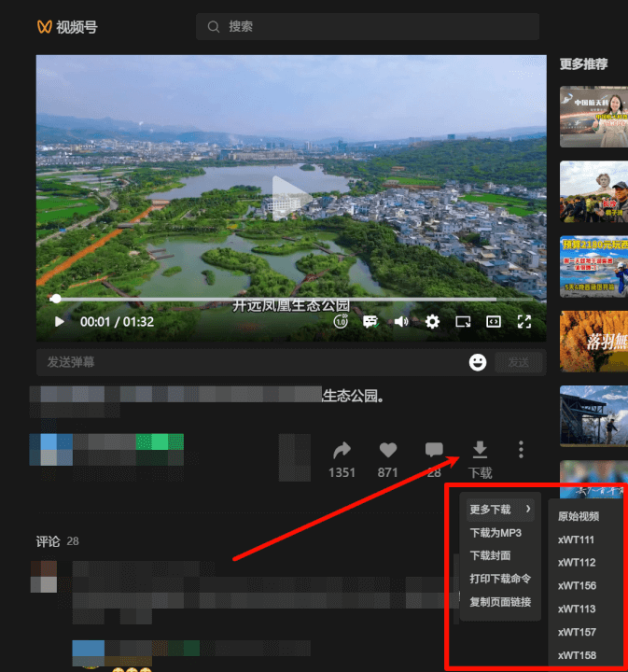Click the first commenter's avatar

tap(44, 577)
